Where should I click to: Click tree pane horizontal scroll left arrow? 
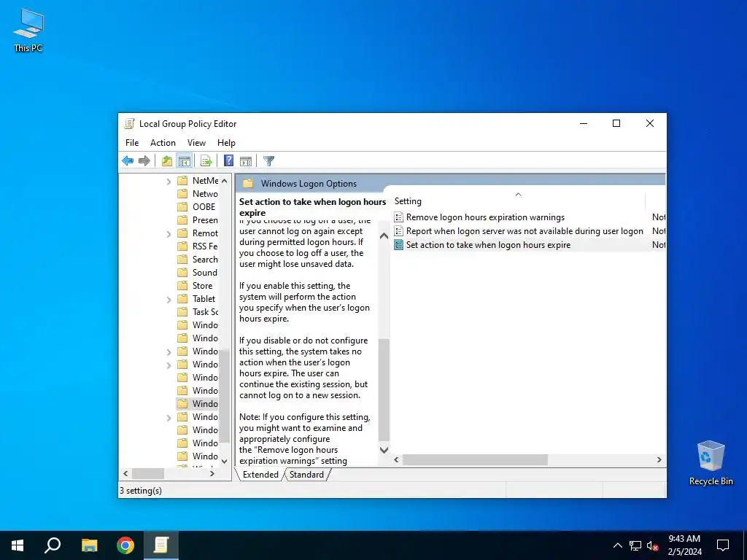tap(125, 474)
